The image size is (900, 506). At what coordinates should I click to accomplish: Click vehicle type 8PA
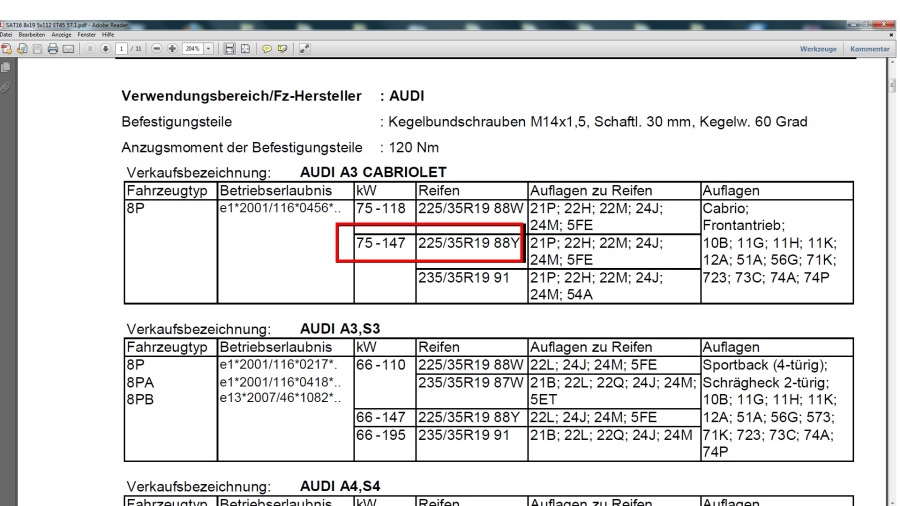[x=140, y=383]
